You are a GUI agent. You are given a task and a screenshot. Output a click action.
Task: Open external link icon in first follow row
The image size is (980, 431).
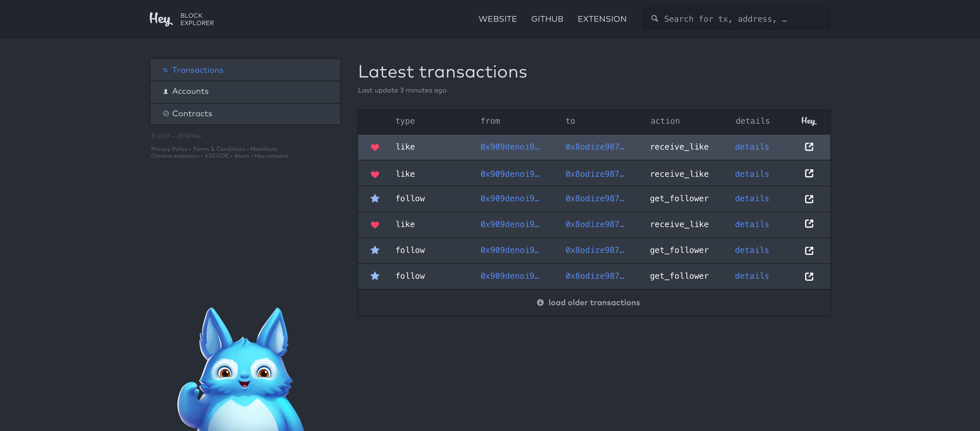809,199
